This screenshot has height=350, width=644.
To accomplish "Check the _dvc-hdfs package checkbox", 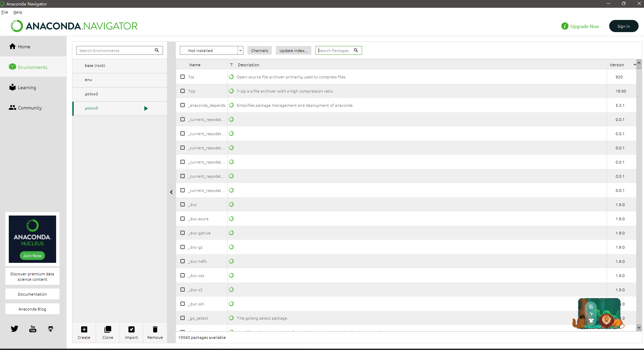I will point(183,261).
